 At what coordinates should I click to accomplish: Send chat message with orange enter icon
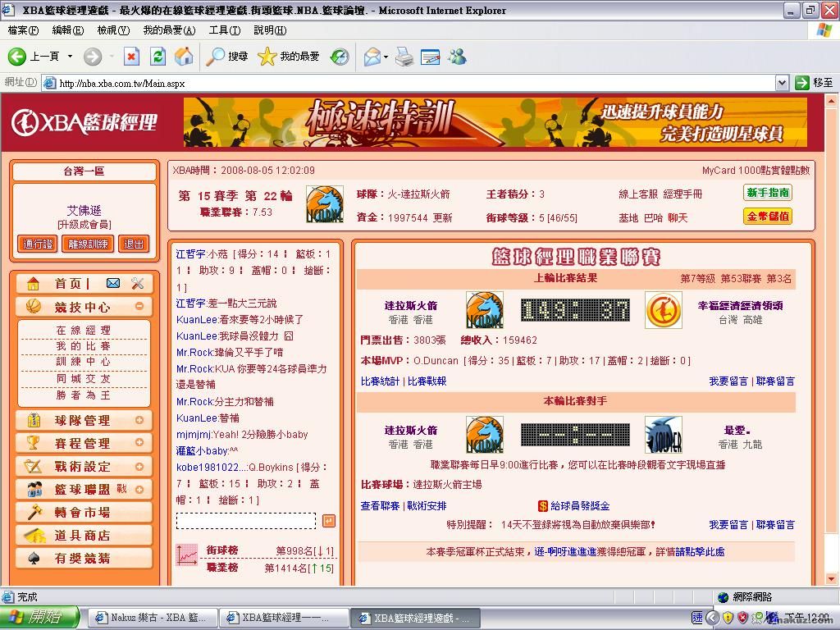point(328,521)
